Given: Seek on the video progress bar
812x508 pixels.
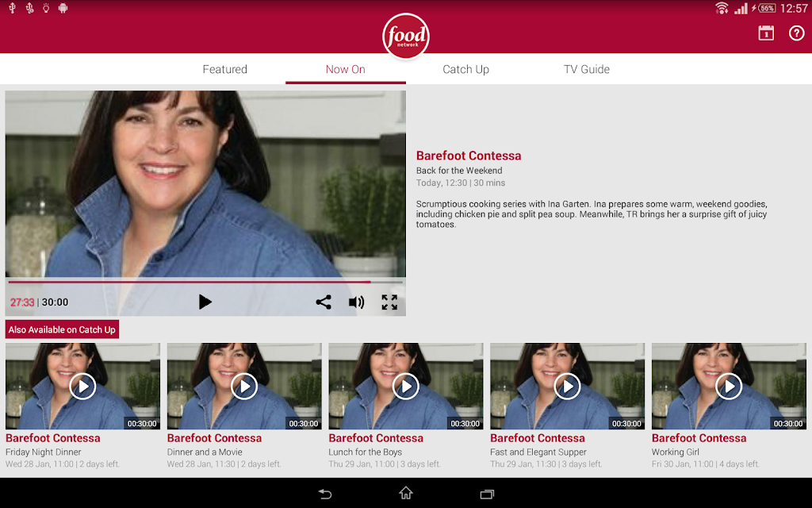Looking at the screenshot, I should pyautogui.click(x=205, y=282).
